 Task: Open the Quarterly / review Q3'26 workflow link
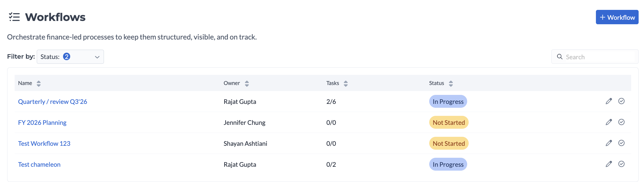click(53, 102)
